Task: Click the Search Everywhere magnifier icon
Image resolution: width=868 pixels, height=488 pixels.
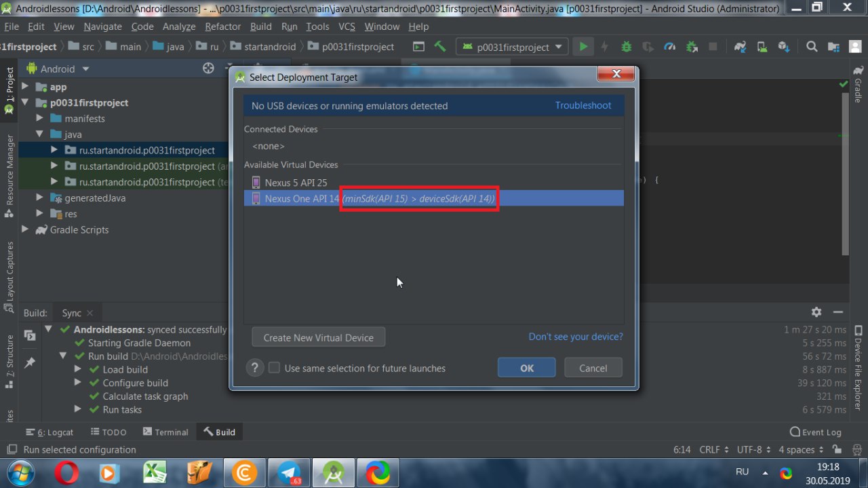Action: tap(812, 47)
